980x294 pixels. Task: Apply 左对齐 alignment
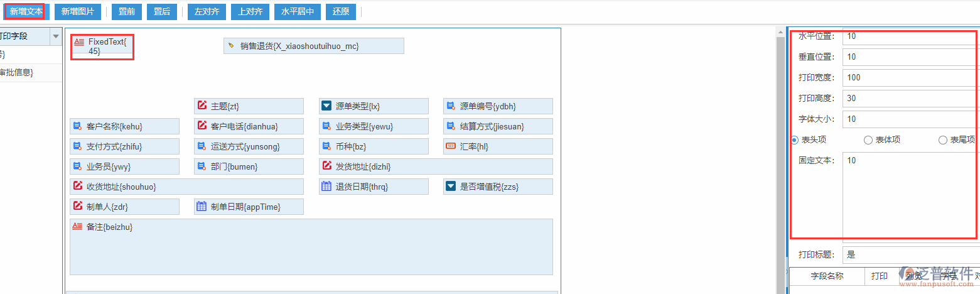[207, 11]
